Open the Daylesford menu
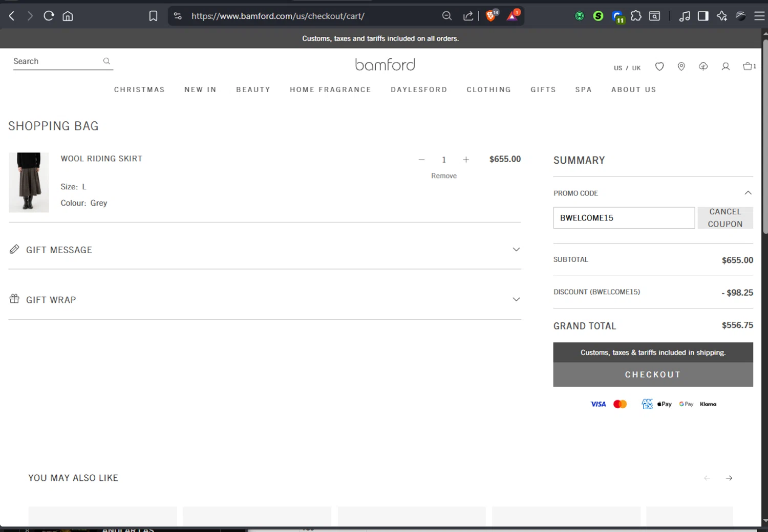Viewport: 768px width, 532px height. tap(419, 90)
